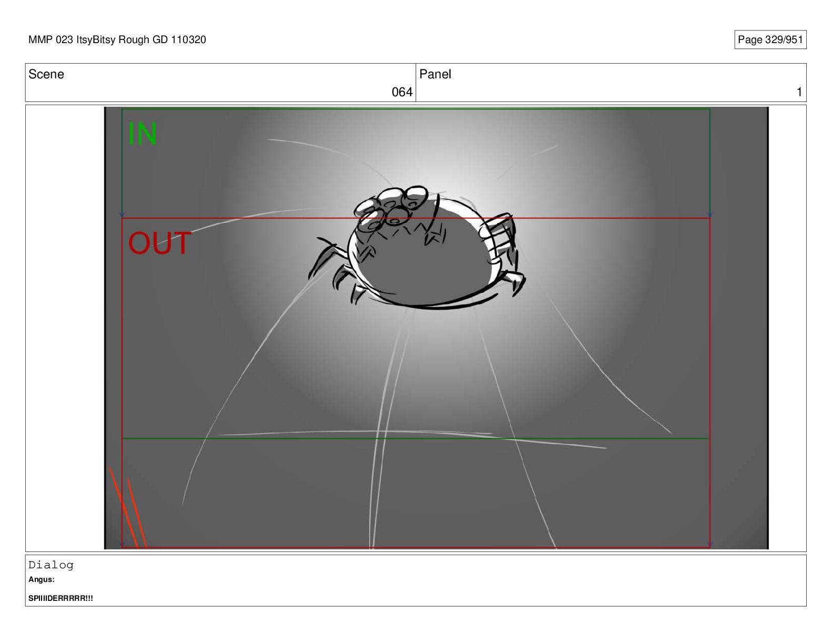This screenshot has width=832, height=644.
Task: Click the dialog line 'SPIIIIDERRRRR!!!'
Action: (x=60, y=598)
